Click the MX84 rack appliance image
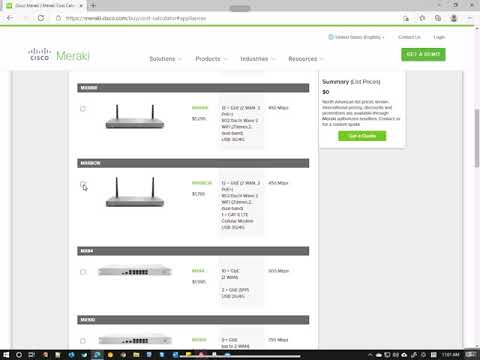The height and width of the screenshot is (360, 480). pyautogui.click(x=135, y=271)
